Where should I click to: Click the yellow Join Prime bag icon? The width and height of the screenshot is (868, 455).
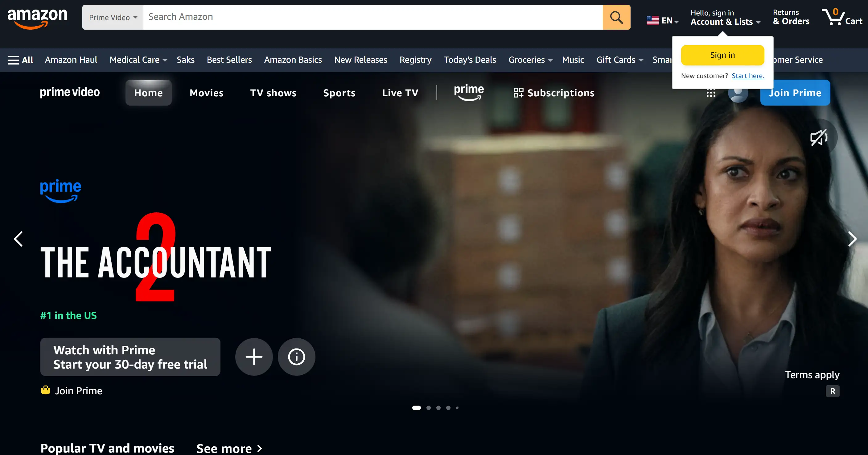pos(46,390)
